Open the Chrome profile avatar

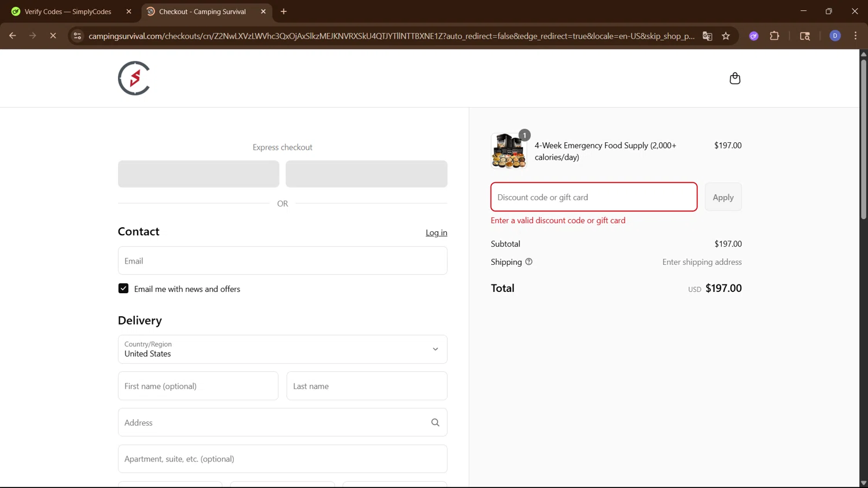point(834,36)
